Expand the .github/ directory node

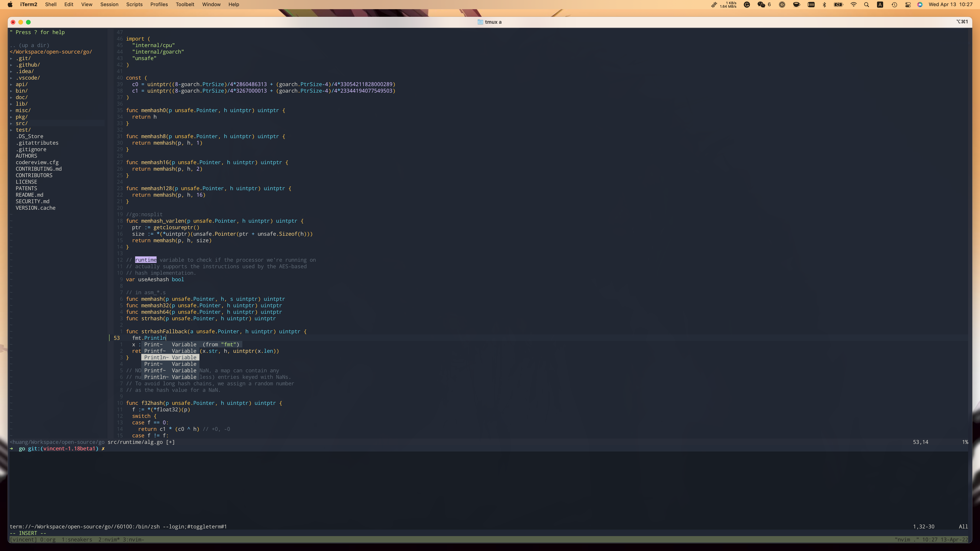tap(27, 65)
